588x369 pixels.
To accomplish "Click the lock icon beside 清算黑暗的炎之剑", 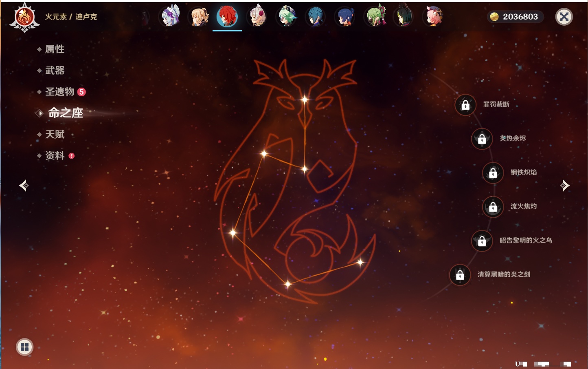I will (460, 275).
